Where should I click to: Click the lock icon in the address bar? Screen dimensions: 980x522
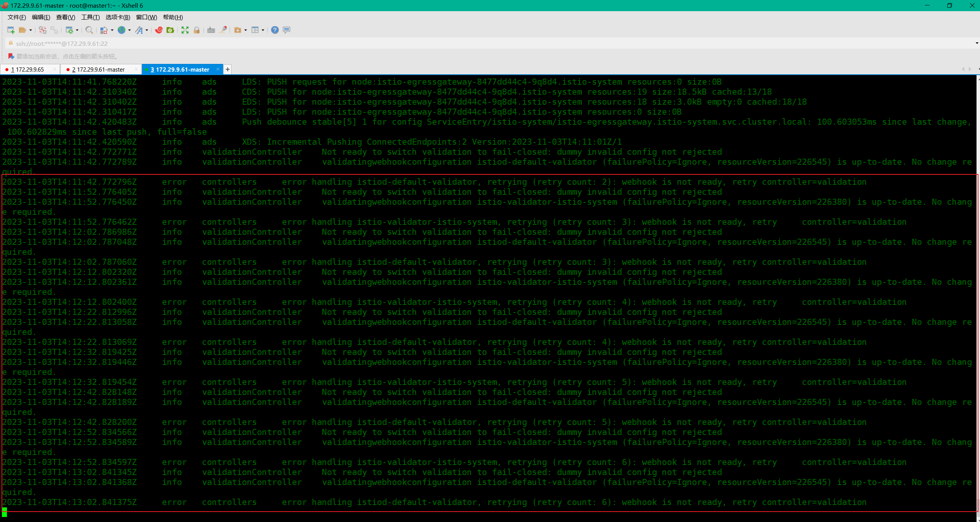[11, 43]
